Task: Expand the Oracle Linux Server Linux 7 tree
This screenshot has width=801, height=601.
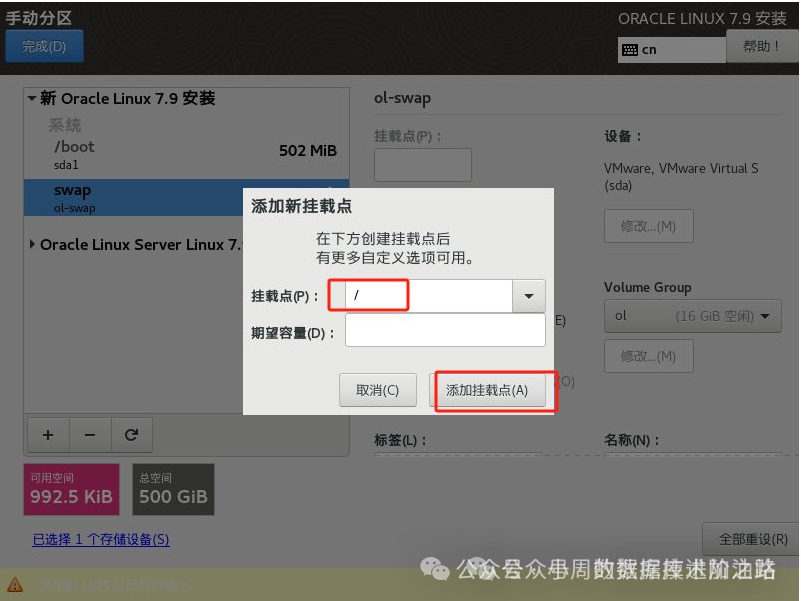Action: point(32,244)
